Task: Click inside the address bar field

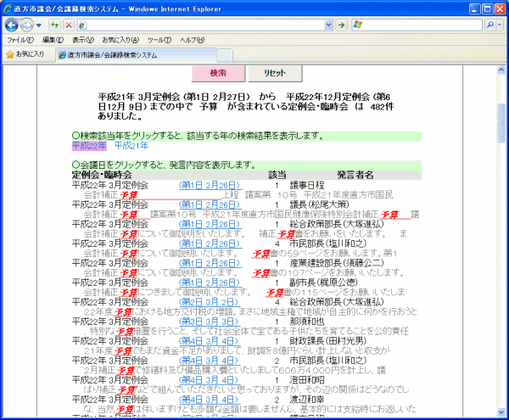Action: click(205, 25)
